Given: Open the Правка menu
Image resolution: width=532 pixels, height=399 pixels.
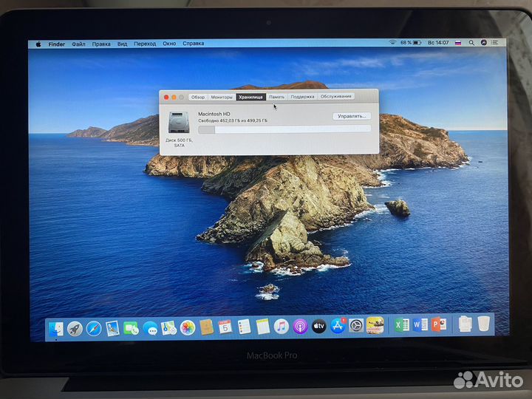Looking at the screenshot, I should click(x=101, y=44).
